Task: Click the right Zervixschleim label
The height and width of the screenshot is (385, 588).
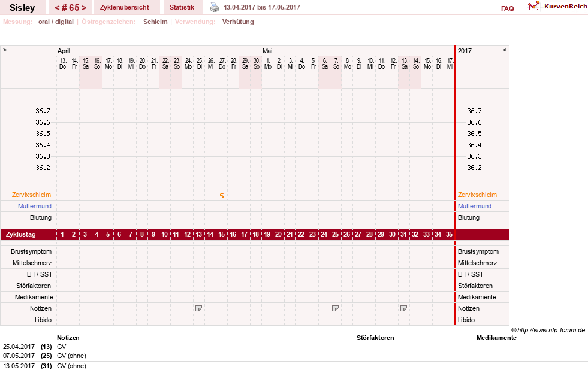Action: (x=477, y=195)
